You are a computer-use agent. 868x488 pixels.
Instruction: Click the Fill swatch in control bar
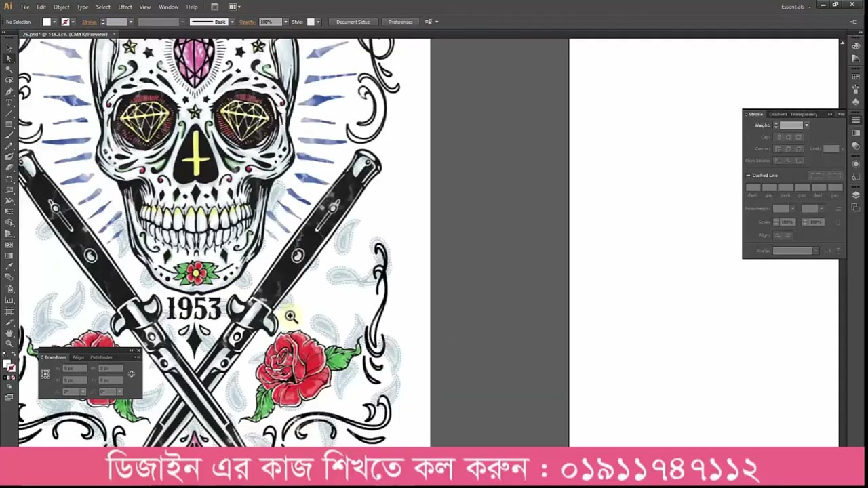pyautogui.click(x=47, y=22)
